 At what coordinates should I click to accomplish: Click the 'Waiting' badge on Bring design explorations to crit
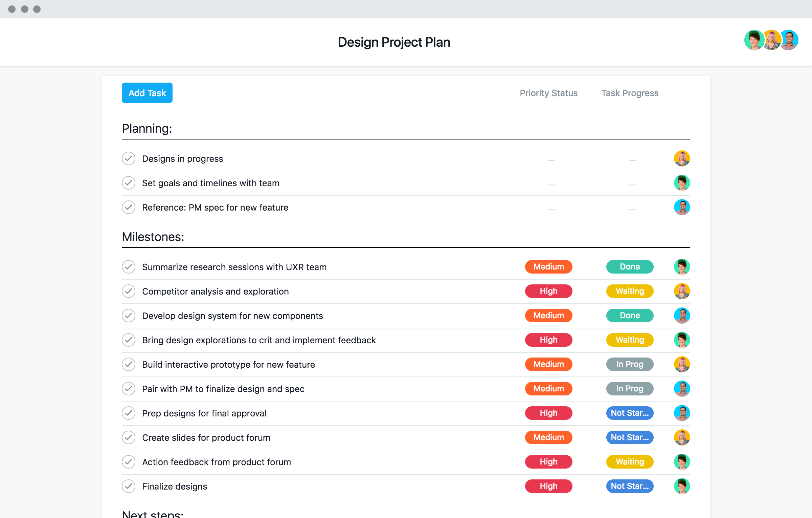(x=630, y=340)
